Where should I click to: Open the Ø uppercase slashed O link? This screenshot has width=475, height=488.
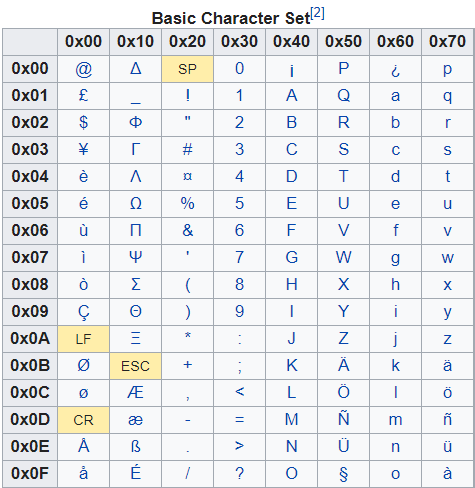[x=83, y=365]
